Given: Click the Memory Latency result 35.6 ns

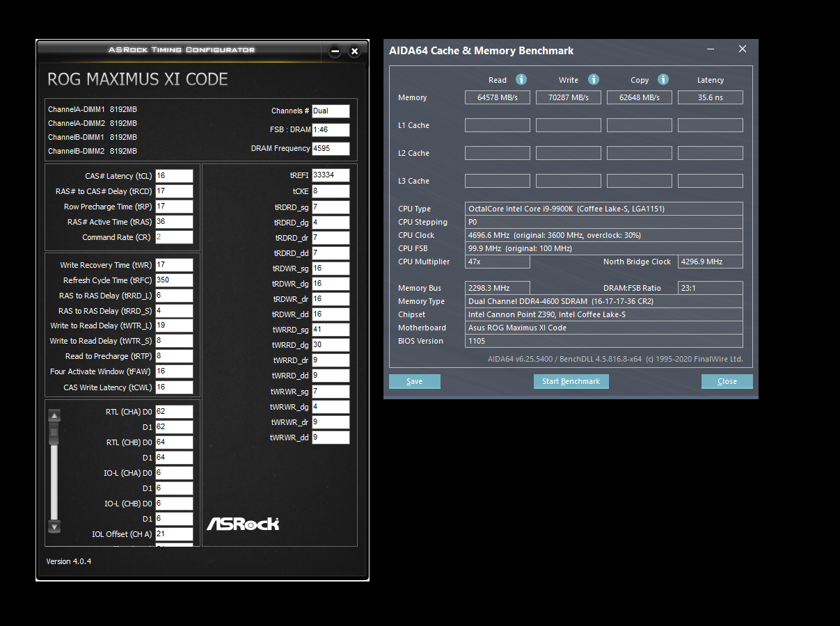Looking at the screenshot, I should [x=711, y=97].
